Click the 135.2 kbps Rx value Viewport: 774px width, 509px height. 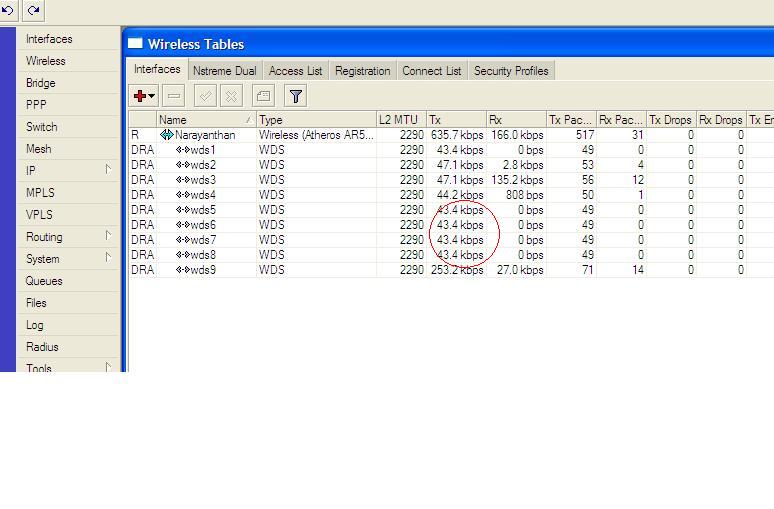pyautogui.click(x=517, y=180)
